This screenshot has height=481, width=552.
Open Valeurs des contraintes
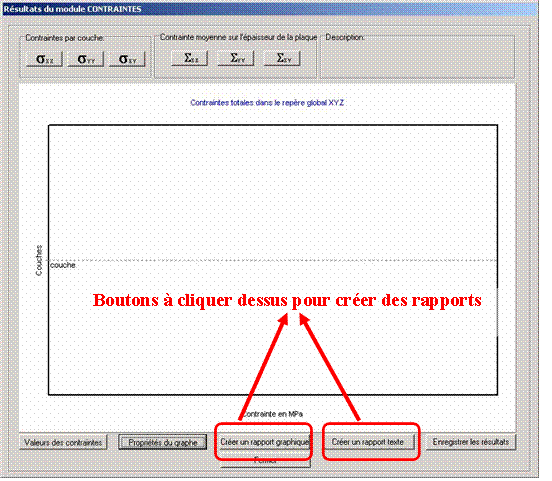63,442
